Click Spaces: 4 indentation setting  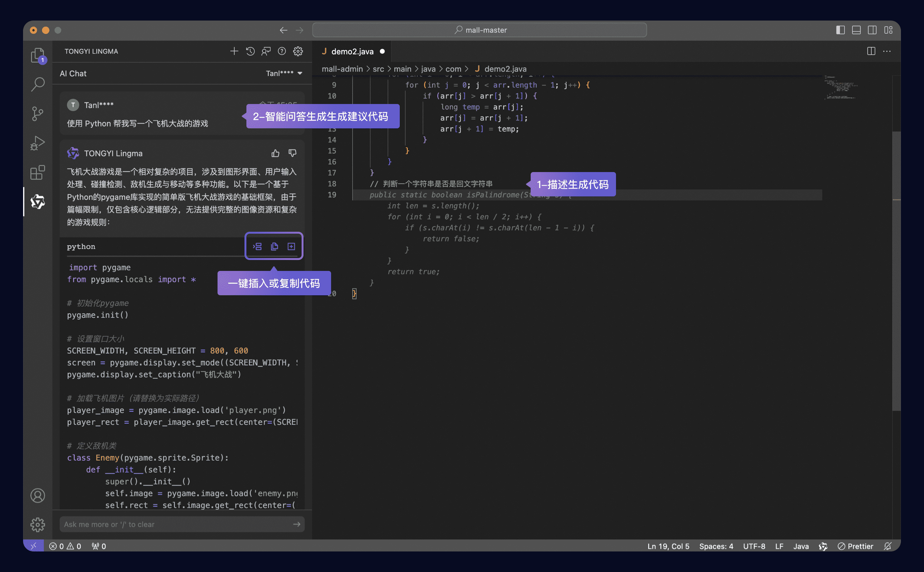click(x=716, y=546)
